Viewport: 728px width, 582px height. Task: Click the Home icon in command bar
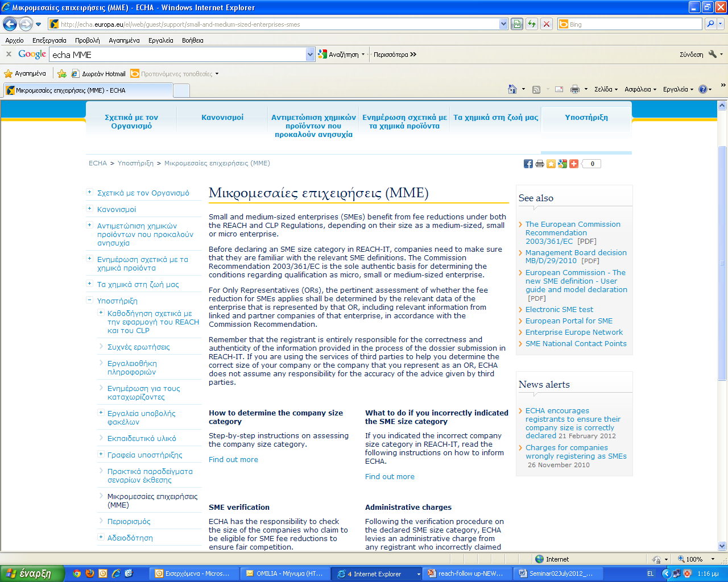pyautogui.click(x=512, y=89)
